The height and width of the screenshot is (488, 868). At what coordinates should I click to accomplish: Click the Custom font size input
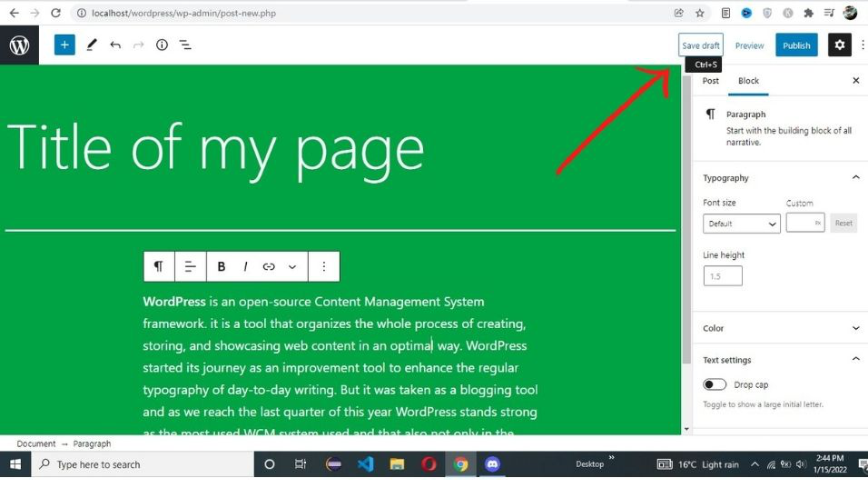pos(804,223)
